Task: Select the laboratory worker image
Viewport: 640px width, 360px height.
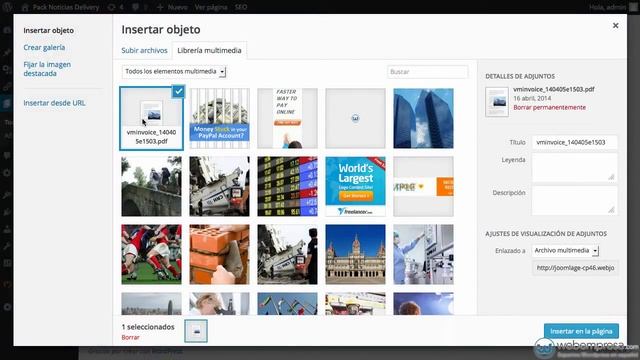Action: point(423,254)
